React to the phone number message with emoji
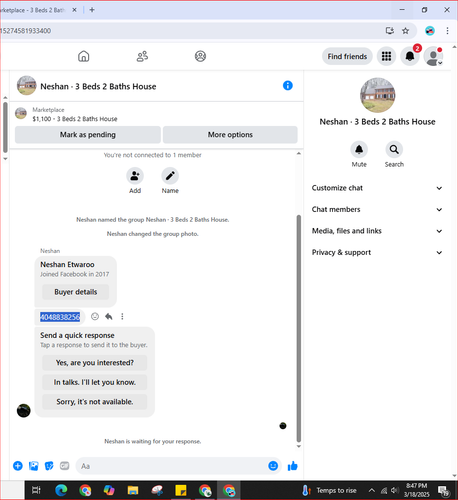This screenshot has width=458, height=500. click(95, 316)
